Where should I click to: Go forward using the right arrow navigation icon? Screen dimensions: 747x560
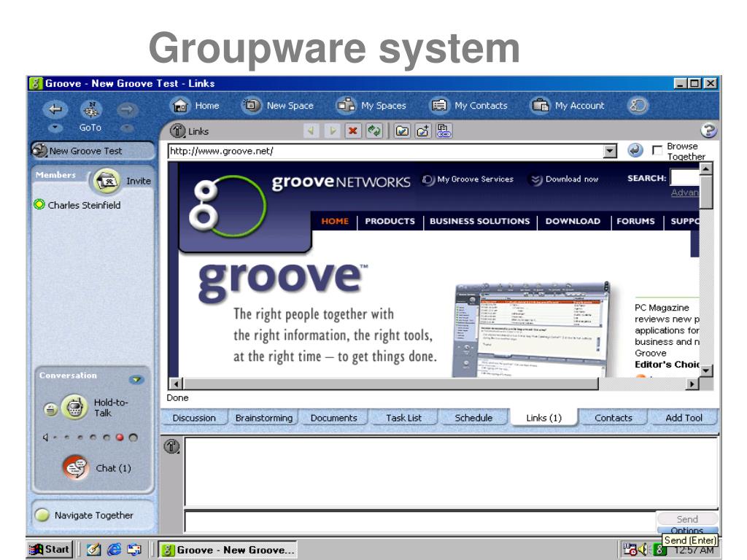pyautogui.click(x=127, y=110)
